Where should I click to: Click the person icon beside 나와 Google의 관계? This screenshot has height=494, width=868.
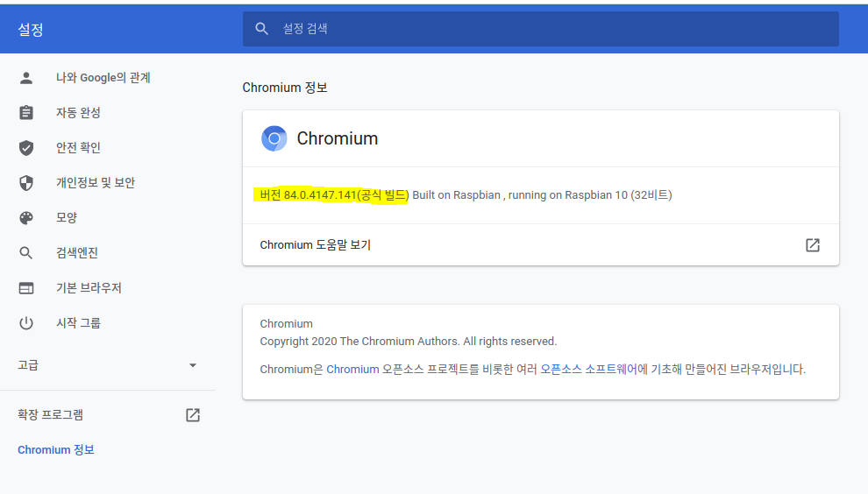click(x=26, y=78)
